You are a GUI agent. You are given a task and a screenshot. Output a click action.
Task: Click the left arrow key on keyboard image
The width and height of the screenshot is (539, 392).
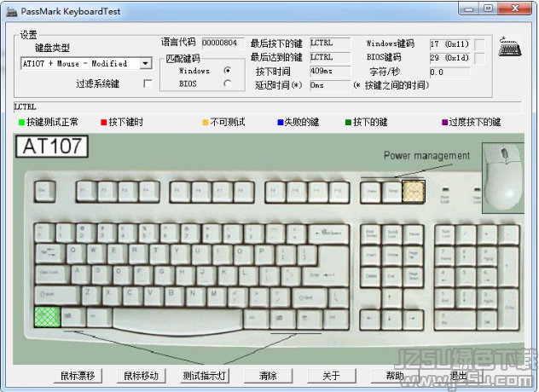371,320
